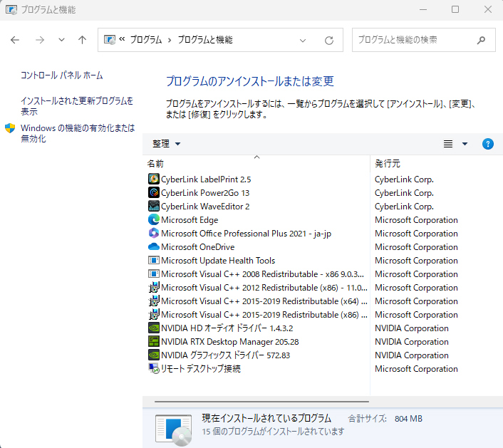Select Visual C++ 2008 Redistributable icon

[x=154, y=274]
